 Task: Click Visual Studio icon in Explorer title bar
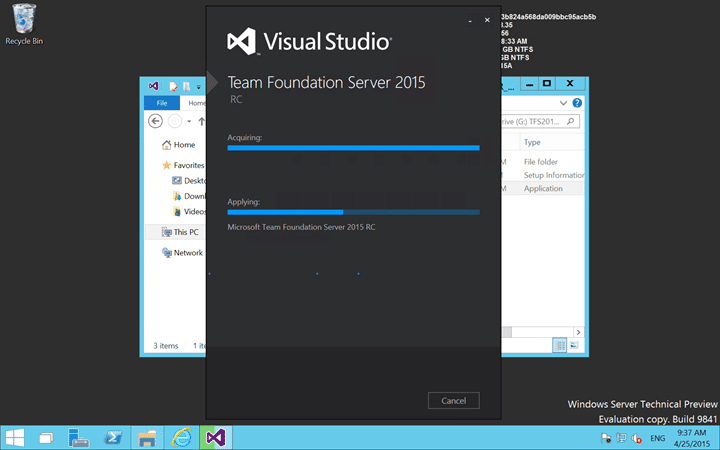pos(153,86)
